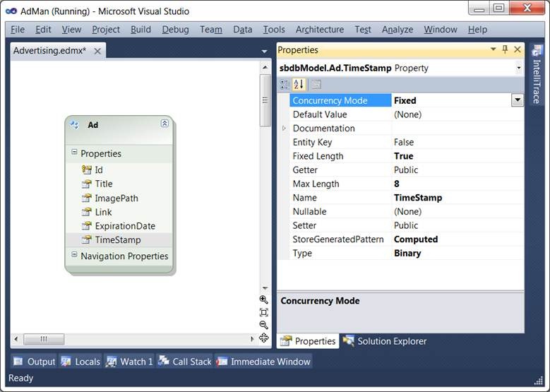Image resolution: width=550 pixels, height=392 pixels.
Task: Click the Link property icon
Action: point(86,212)
